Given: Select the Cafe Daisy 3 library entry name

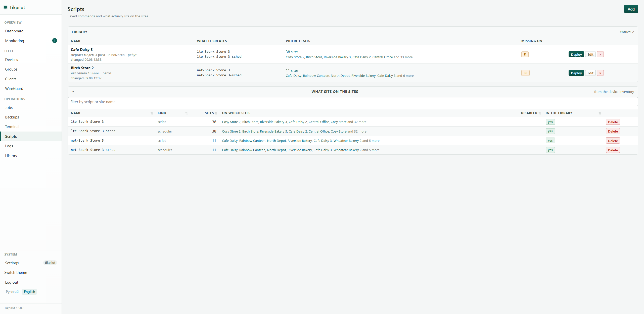Looking at the screenshot, I should click(x=82, y=50).
